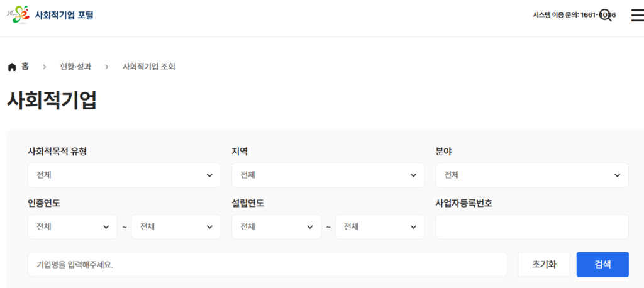644x288 pixels.
Task: Expand 설립연도 end year dropdown
Action: tap(379, 227)
